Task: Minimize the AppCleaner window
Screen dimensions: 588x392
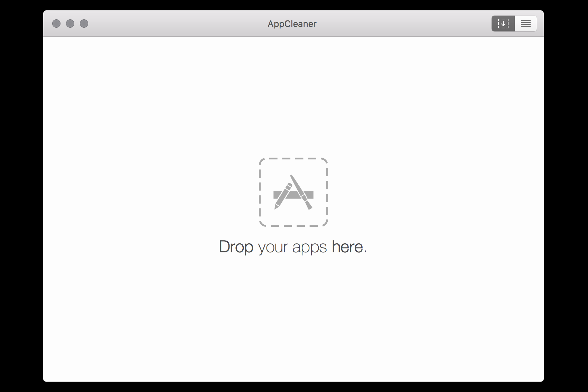Action: pos(70,24)
